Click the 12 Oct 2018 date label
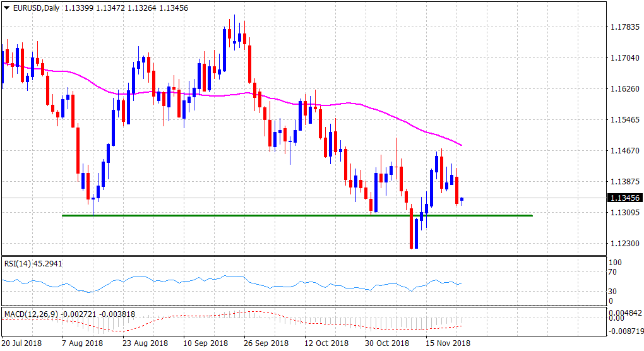This screenshot has height=351, width=644. pos(326,343)
